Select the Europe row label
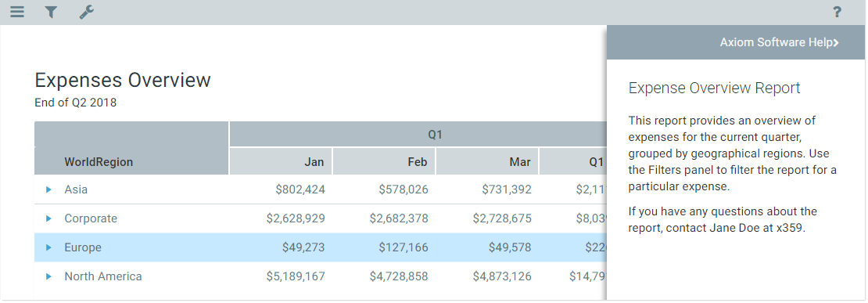Screen dimensions: 868x303 click(x=82, y=247)
